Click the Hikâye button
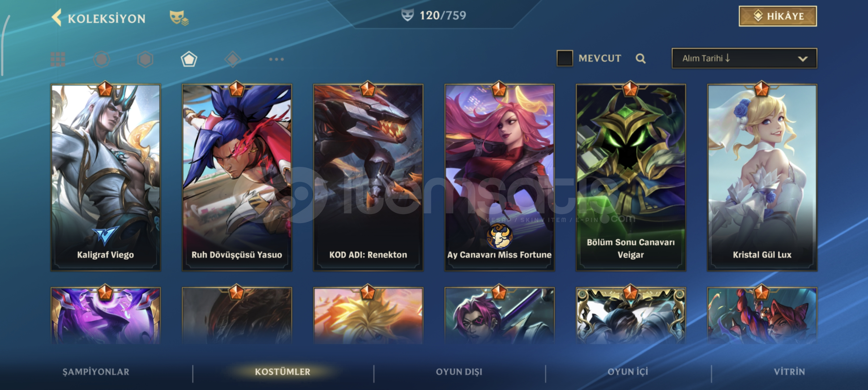The height and width of the screenshot is (390, 868). pos(778,16)
